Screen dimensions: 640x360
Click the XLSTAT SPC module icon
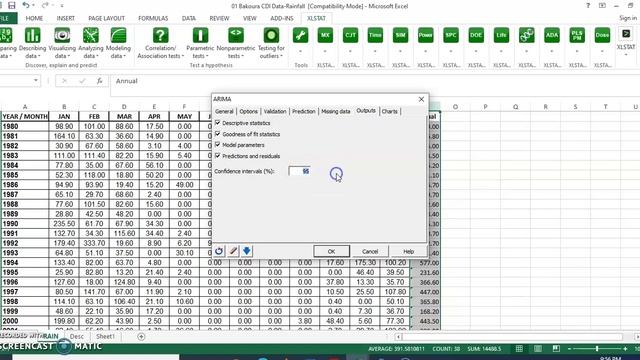pyautogui.click(x=451, y=36)
